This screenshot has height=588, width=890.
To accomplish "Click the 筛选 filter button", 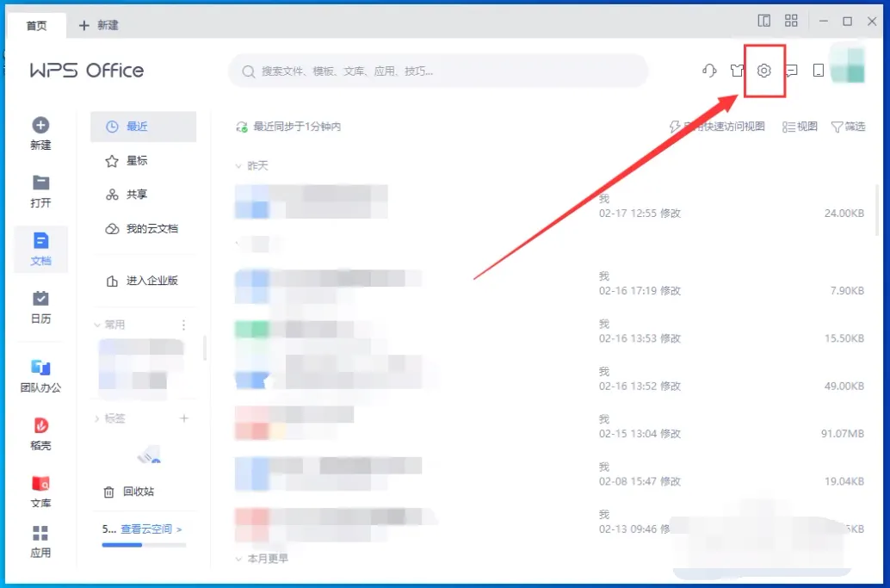I will click(x=848, y=127).
